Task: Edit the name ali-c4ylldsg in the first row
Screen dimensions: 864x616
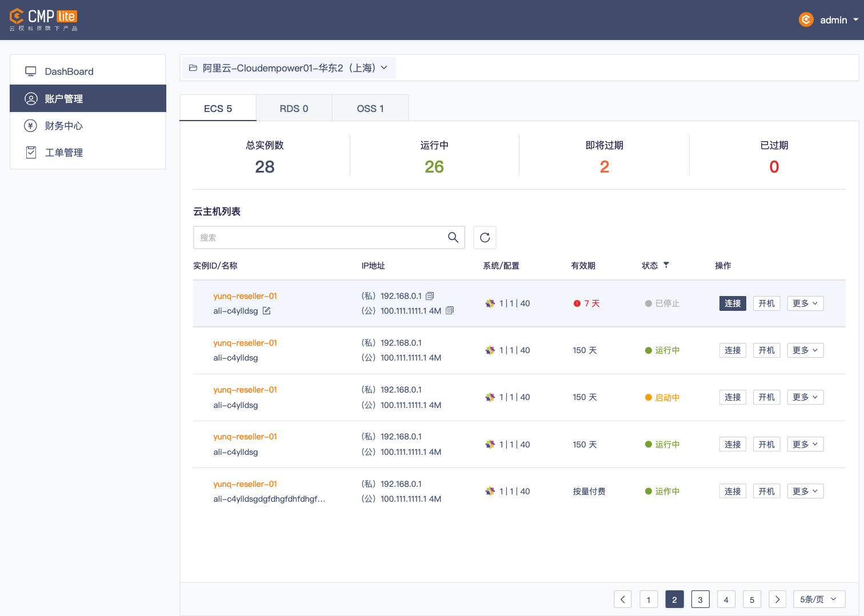Action: tap(266, 311)
